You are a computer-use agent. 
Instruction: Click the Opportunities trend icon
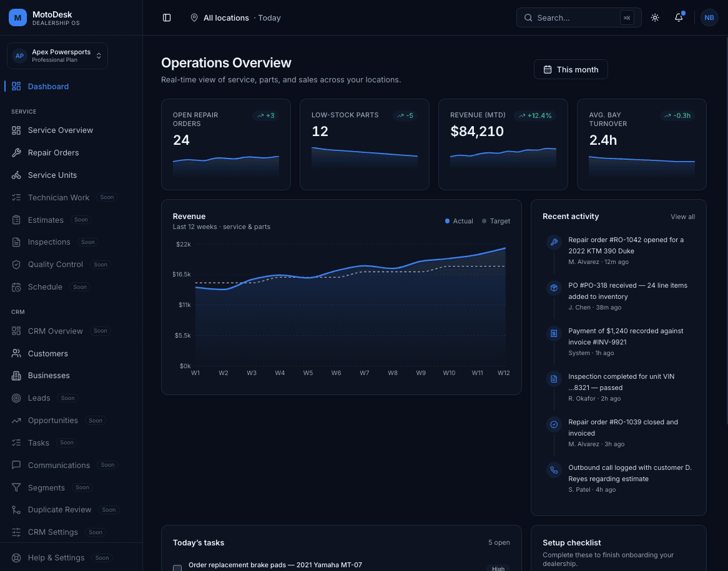point(16,421)
